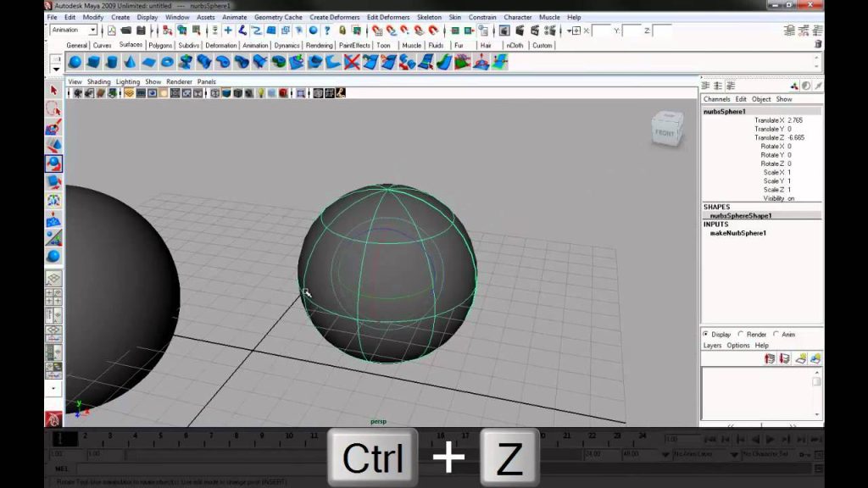Viewport: 868px width, 488px height.
Task: Switch to the Polygons shelf tab
Action: pos(160,46)
